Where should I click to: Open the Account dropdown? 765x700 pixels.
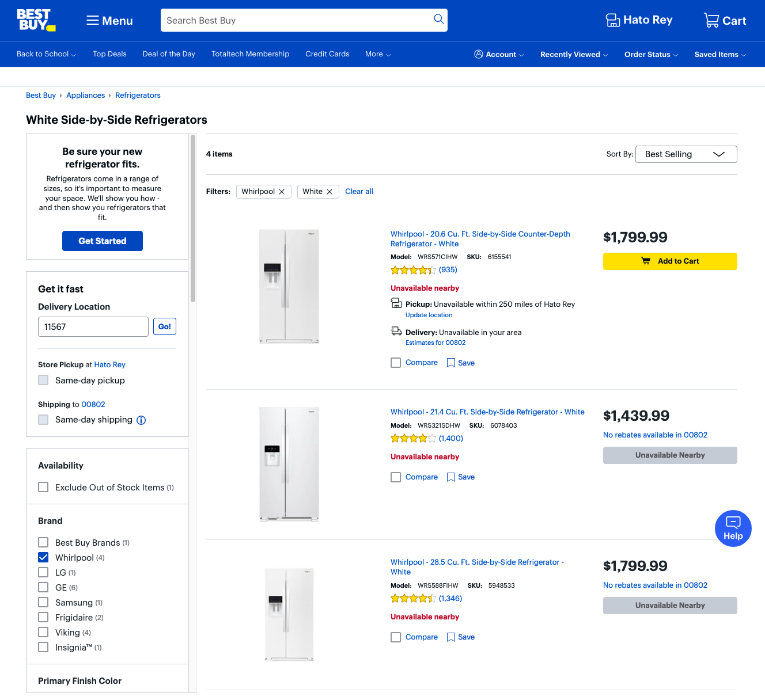click(x=499, y=54)
